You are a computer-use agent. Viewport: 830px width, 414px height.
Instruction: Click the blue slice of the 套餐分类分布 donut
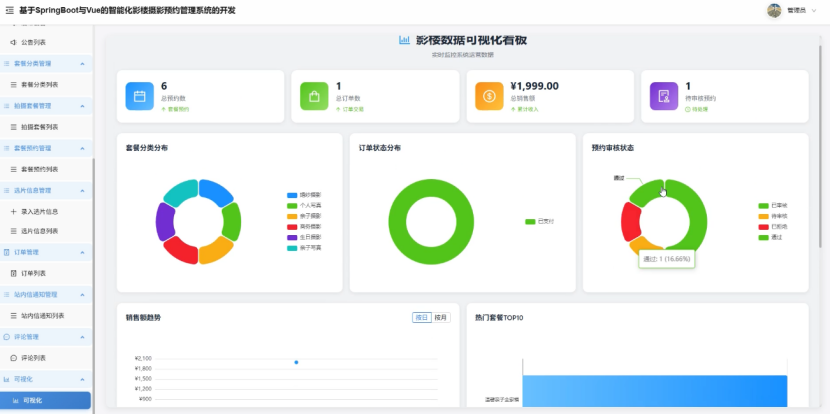coord(216,192)
